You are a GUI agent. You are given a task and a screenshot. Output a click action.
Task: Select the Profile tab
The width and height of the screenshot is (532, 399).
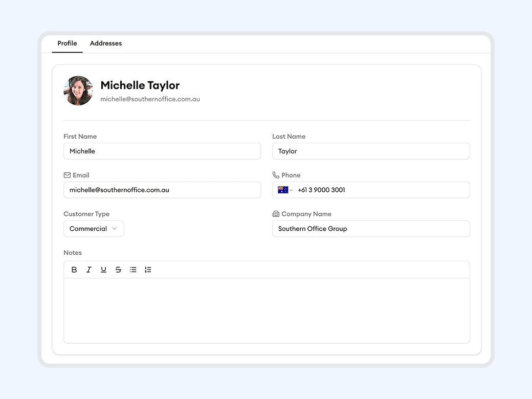tap(67, 43)
